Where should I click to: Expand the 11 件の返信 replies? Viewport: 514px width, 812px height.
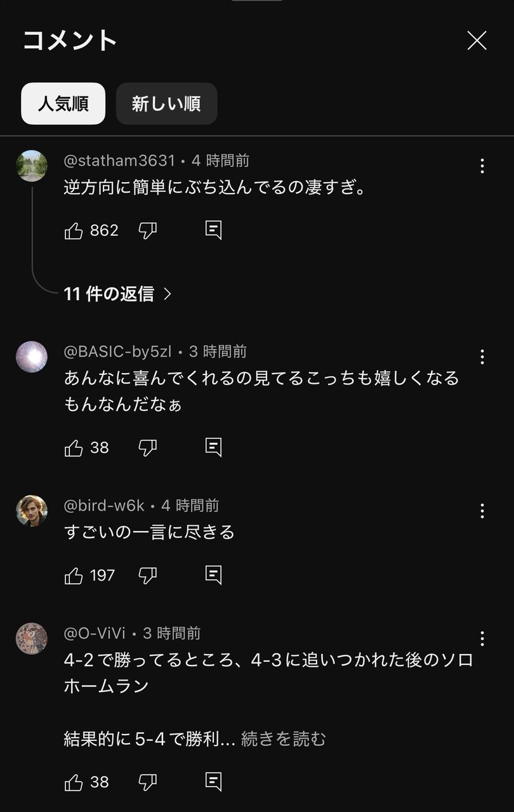[118, 294]
